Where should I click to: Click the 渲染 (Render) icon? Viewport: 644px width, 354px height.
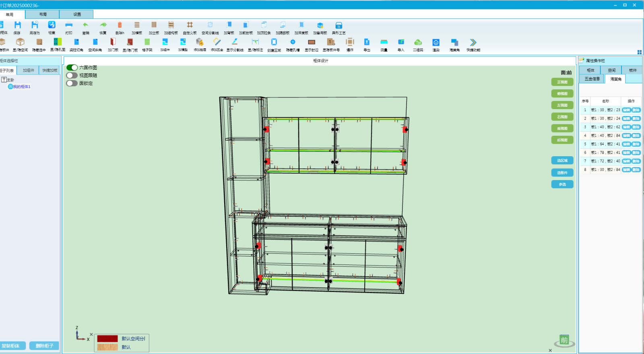(436, 43)
